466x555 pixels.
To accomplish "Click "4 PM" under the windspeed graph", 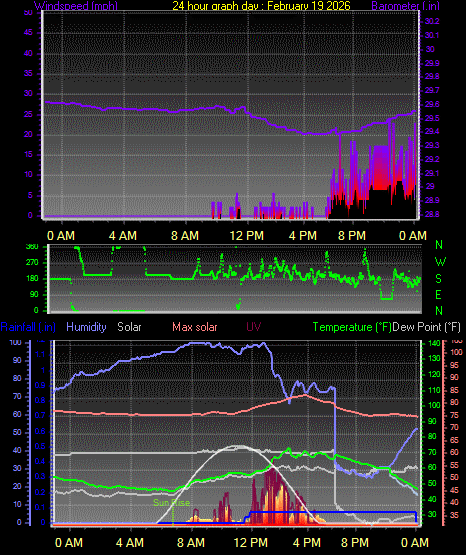I will coord(303,236).
